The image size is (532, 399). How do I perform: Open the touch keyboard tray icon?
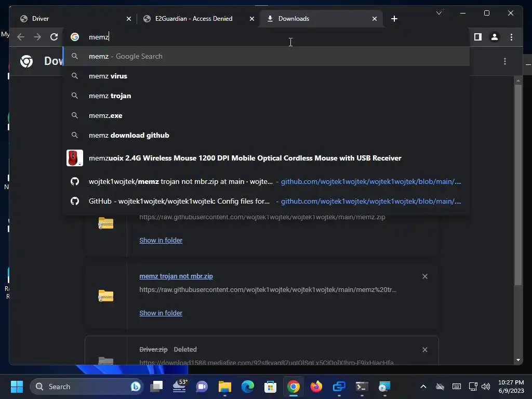point(457,387)
